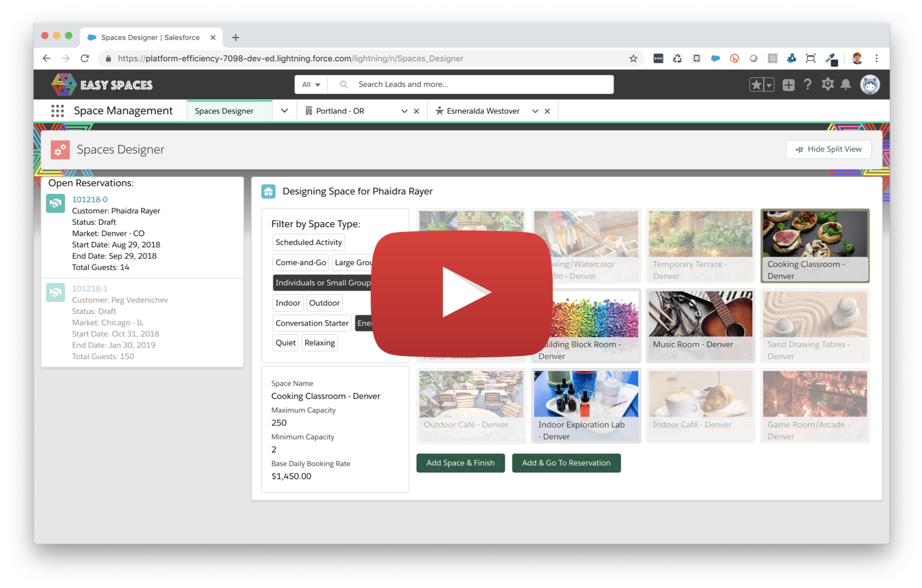The height and width of the screenshot is (588, 922).
Task: Open the App Launcher grid icon
Action: [57, 111]
